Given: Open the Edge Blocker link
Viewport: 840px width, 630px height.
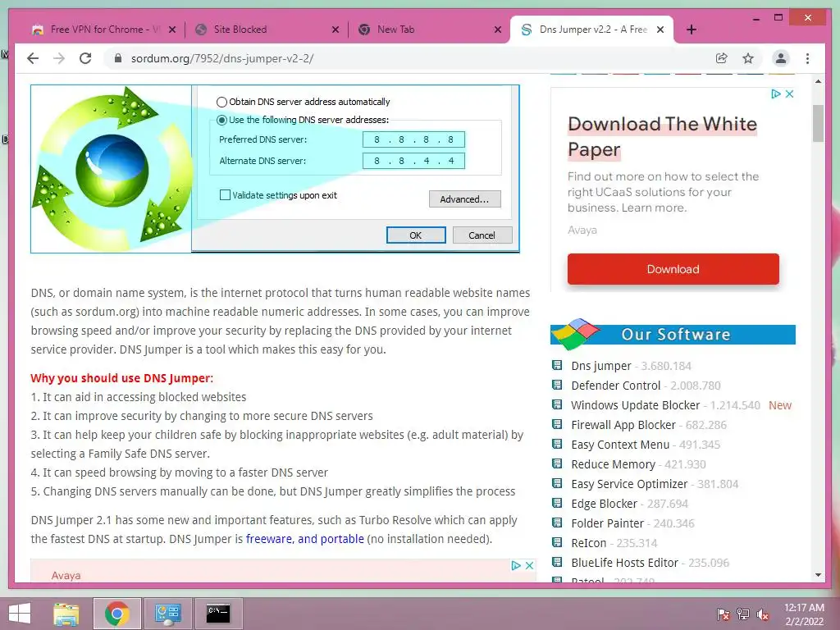Looking at the screenshot, I should 604,504.
